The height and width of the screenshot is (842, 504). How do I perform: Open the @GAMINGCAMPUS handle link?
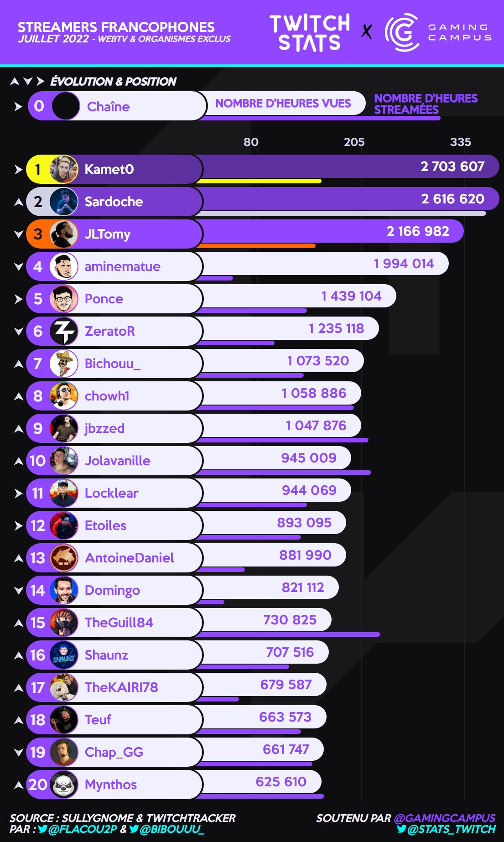pyautogui.click(x=444, y=818)
